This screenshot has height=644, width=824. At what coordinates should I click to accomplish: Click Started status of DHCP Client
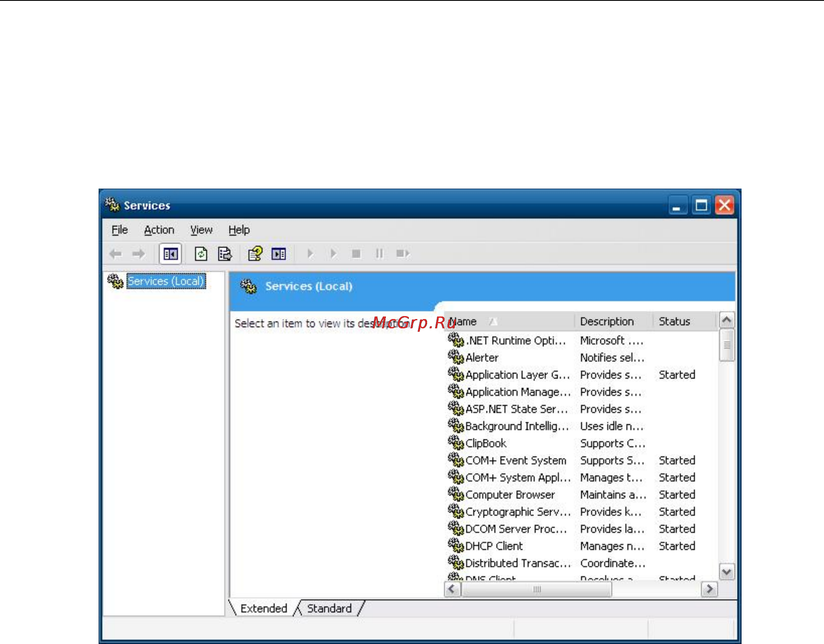click(x=677, y=546)
